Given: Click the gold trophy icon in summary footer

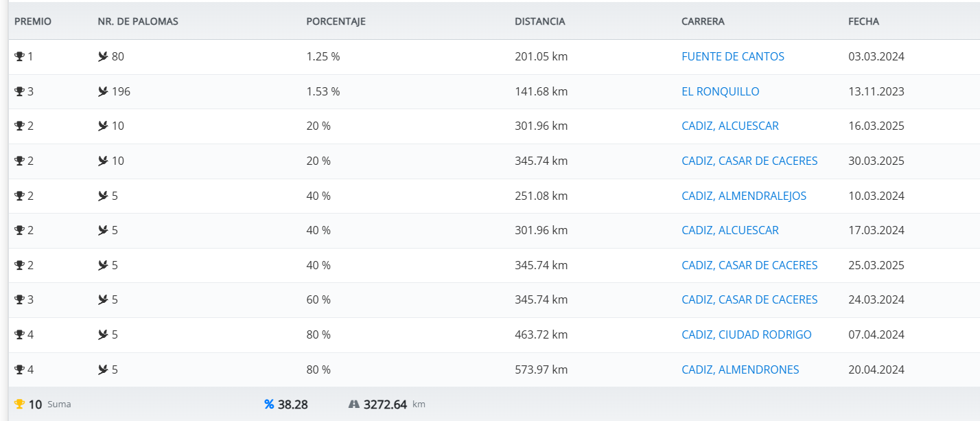Looking at the screenshot, I should pyautogui.click(x=19, y=405).
